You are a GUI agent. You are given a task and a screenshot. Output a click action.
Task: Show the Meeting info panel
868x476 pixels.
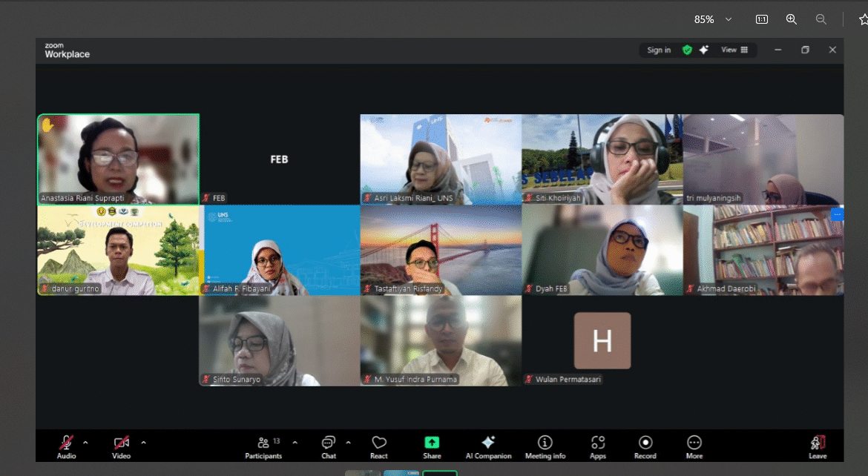[545, 446]
